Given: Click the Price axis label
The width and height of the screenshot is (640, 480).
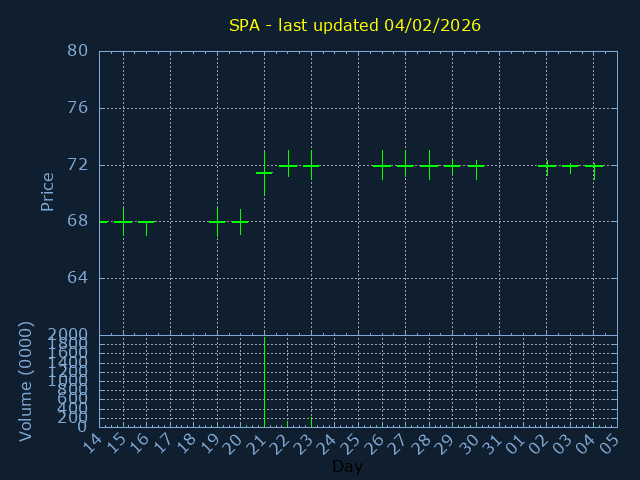Looking at the screenshot, I should pyautogui.click(x=47, y=191).
